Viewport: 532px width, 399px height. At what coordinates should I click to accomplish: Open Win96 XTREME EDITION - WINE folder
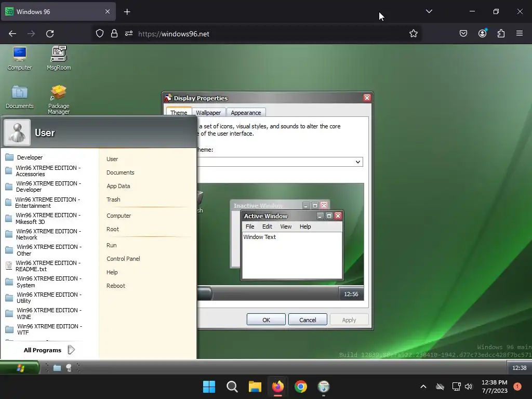[x=44, y=313]
